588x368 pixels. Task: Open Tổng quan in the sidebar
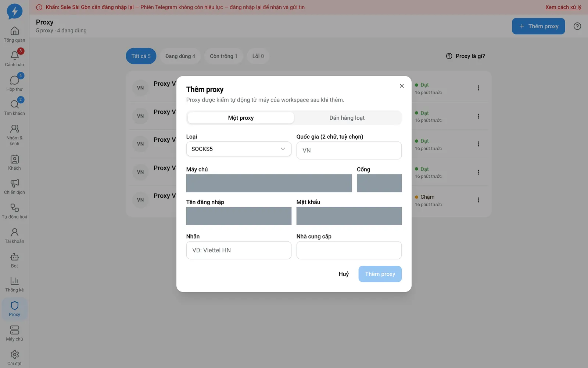(x=15, y=34)
